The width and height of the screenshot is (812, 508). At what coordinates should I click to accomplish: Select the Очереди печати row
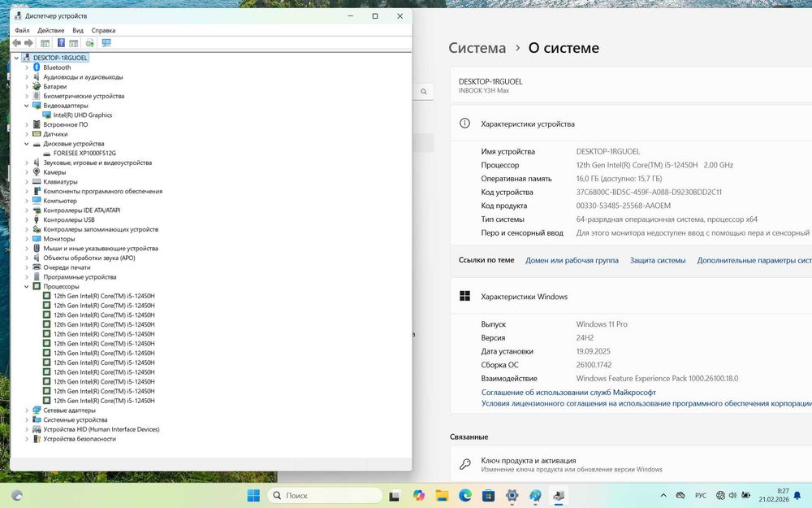pos(67,267)
